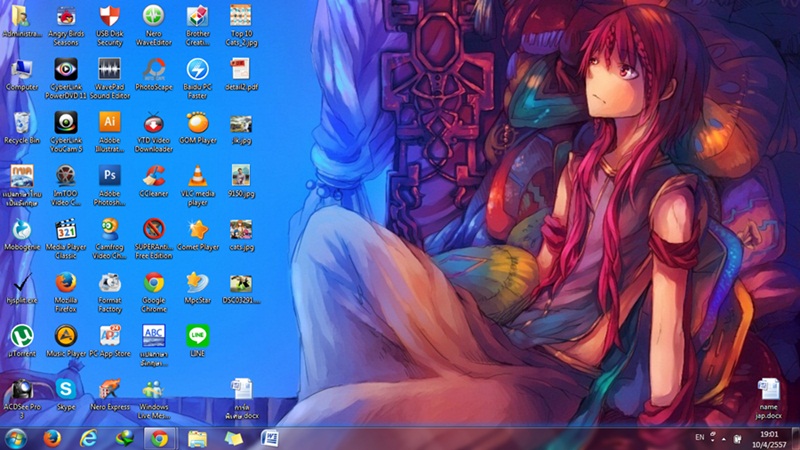Open Camfrog Video Chat icon
Screen dimensions: 800x450
click(x=110, y=239)
